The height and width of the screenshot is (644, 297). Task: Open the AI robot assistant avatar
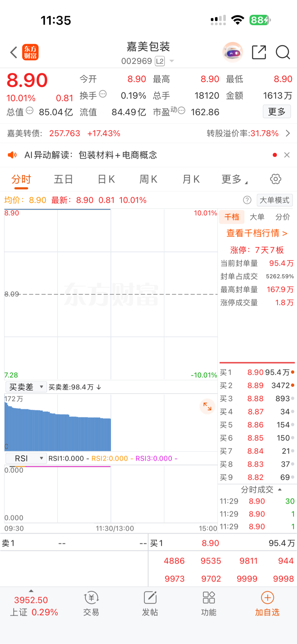tap(232, 52)
